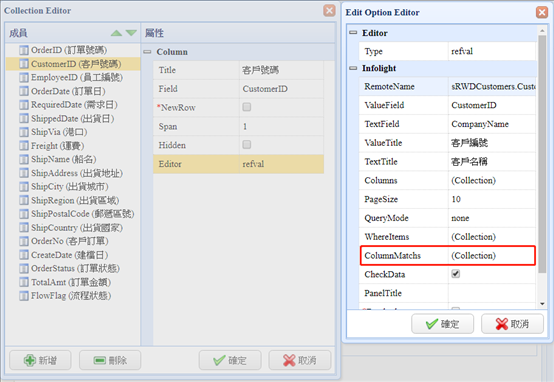Close the Collection Editor window
Viewport: 554px width, 382px height.
(329, 11)
